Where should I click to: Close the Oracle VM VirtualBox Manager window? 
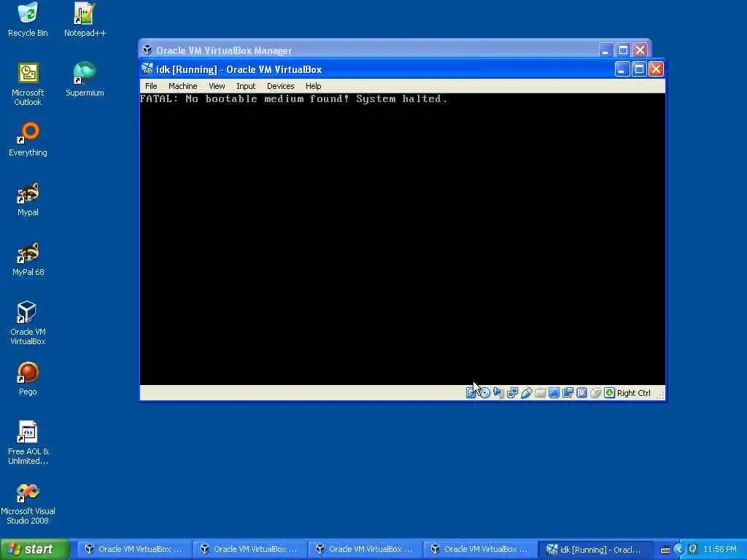[640, 50]
